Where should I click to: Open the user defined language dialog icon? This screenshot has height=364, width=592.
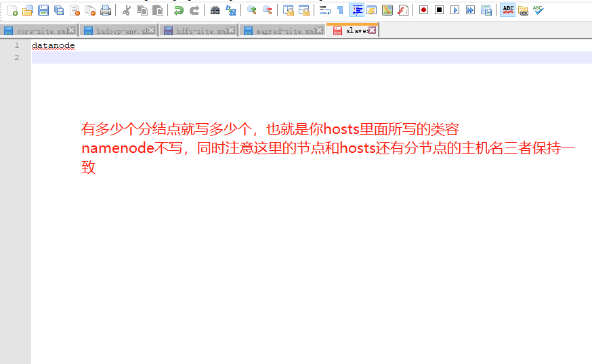372,10
